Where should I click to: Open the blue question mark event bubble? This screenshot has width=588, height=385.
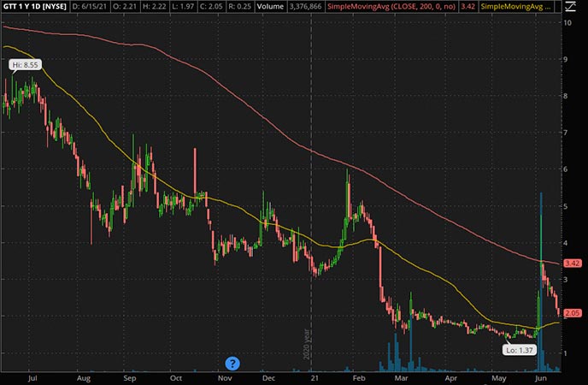(x=232, y=364)
